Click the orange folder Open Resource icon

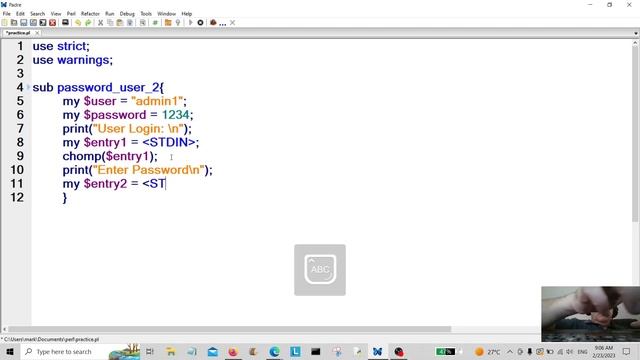click(x=168, y=23)
